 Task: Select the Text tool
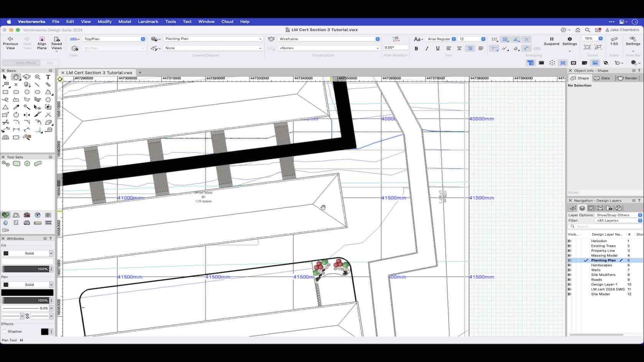[48, 77]
